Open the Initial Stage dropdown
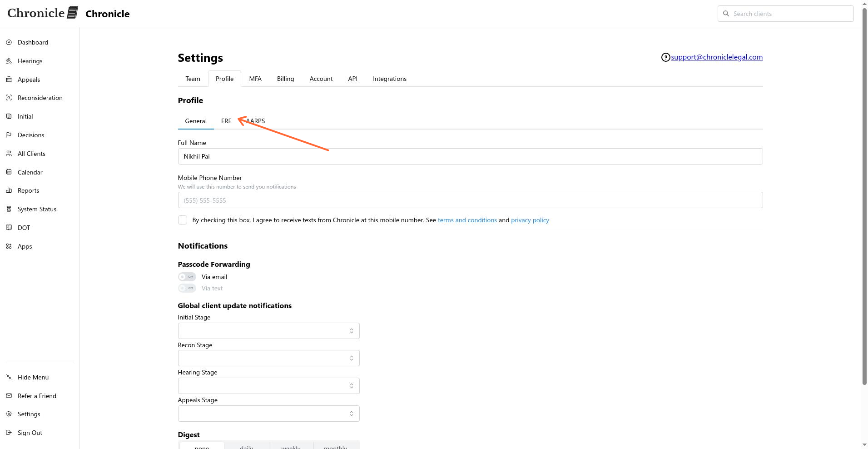This screenshot has width=868, height=449. point(268,331)
